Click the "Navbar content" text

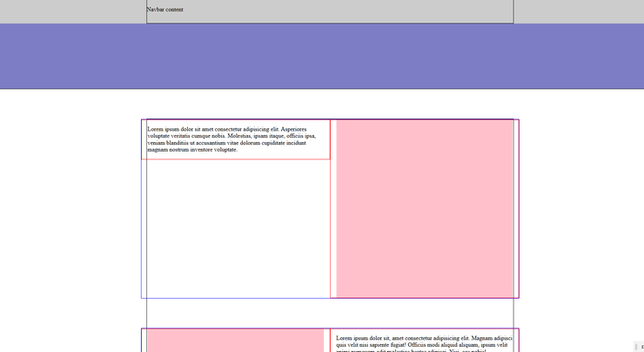(164, 10)
